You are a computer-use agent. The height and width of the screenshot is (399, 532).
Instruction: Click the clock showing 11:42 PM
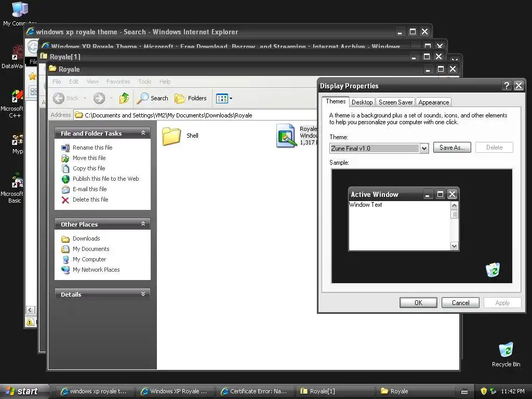(512, 391)
